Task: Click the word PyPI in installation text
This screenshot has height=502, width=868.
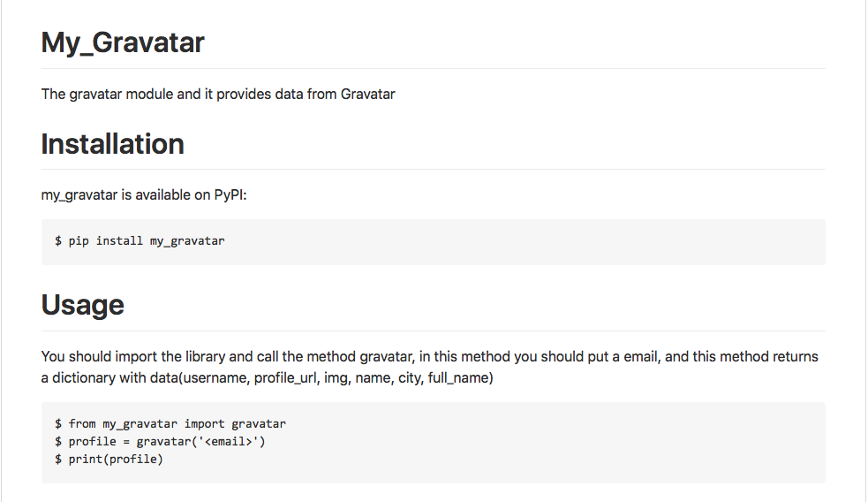Action: click(x=229, y=195)
